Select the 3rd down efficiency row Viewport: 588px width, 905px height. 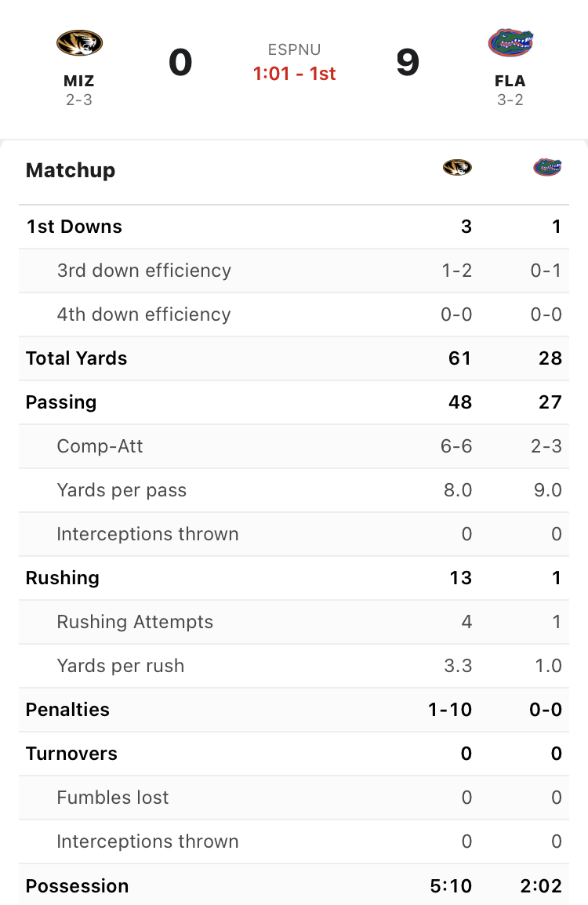click(294, 271)
